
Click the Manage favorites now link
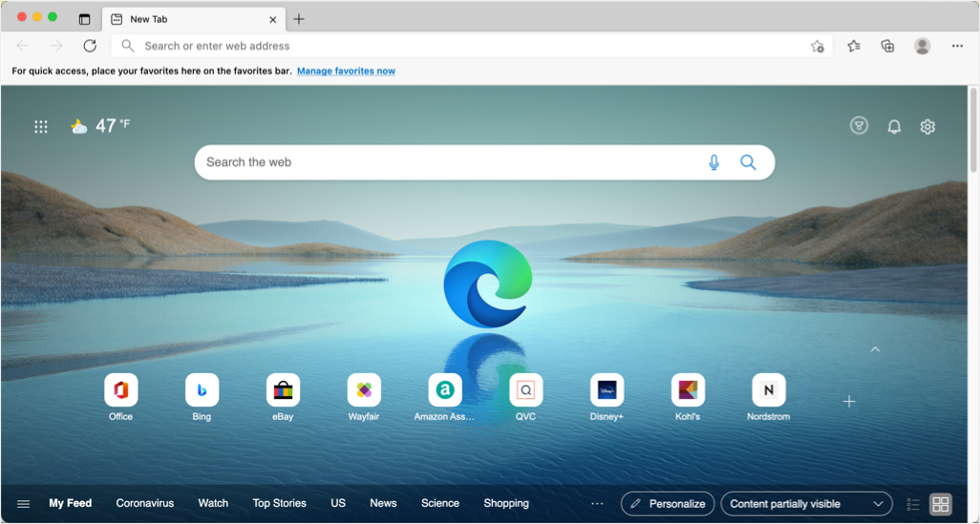346,71
